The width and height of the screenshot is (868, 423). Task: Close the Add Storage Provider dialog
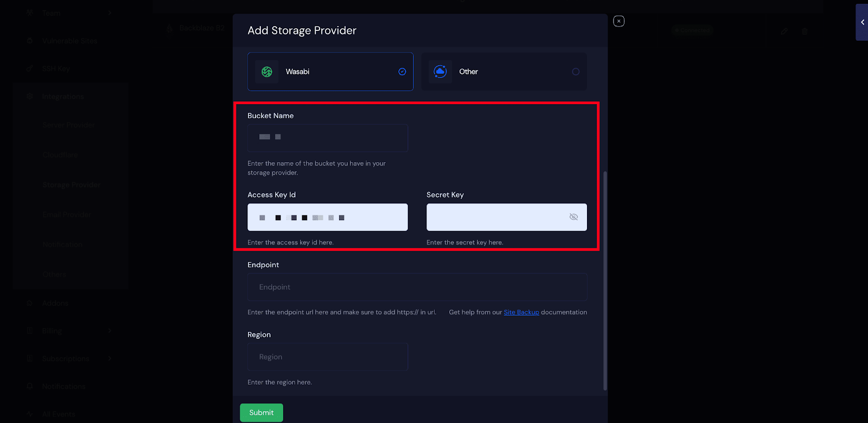pyautogui.click(x=618, y=21)
